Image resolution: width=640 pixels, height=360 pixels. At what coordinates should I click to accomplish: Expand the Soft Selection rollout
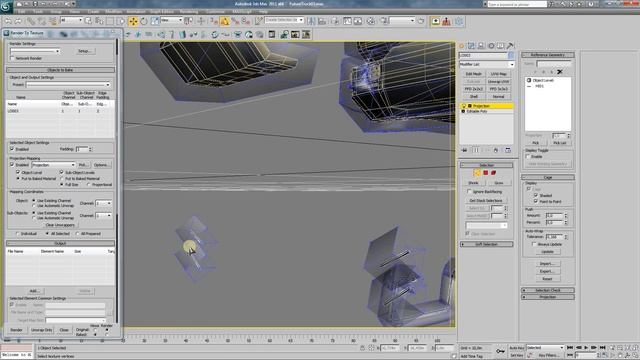coord(487,244)
